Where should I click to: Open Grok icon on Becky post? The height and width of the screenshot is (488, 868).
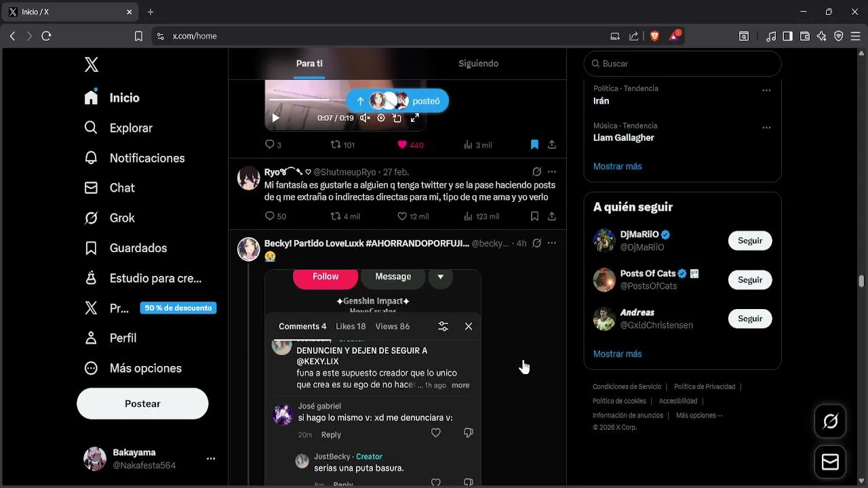536,243
